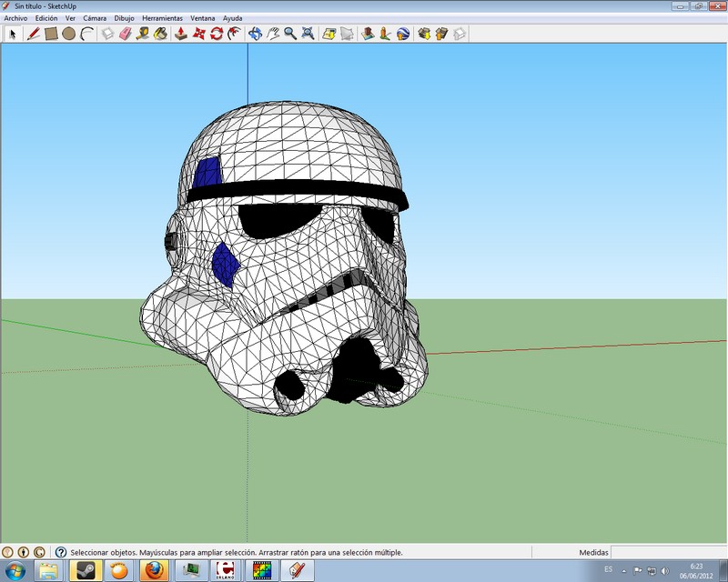Click the Toggle Terrain icon
The height and width of the screenshot is (582, 728).
point(347,34)
